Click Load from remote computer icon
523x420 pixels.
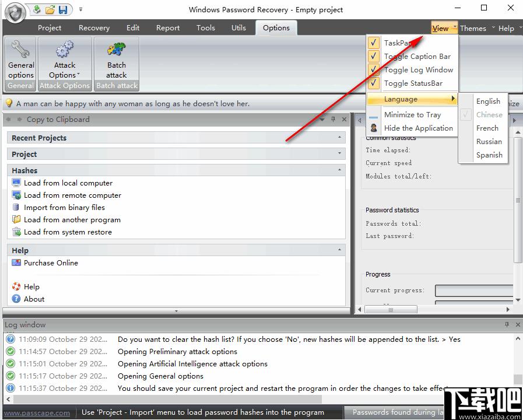pos(16,195)
